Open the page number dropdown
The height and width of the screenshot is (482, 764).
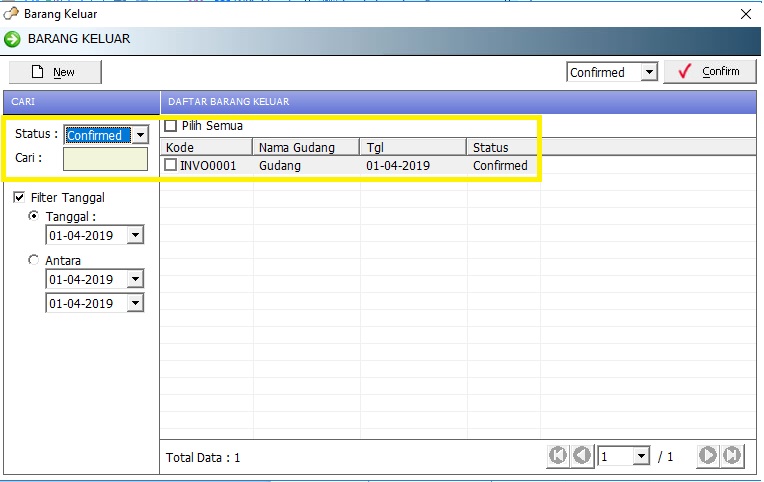tap(641, 457)
